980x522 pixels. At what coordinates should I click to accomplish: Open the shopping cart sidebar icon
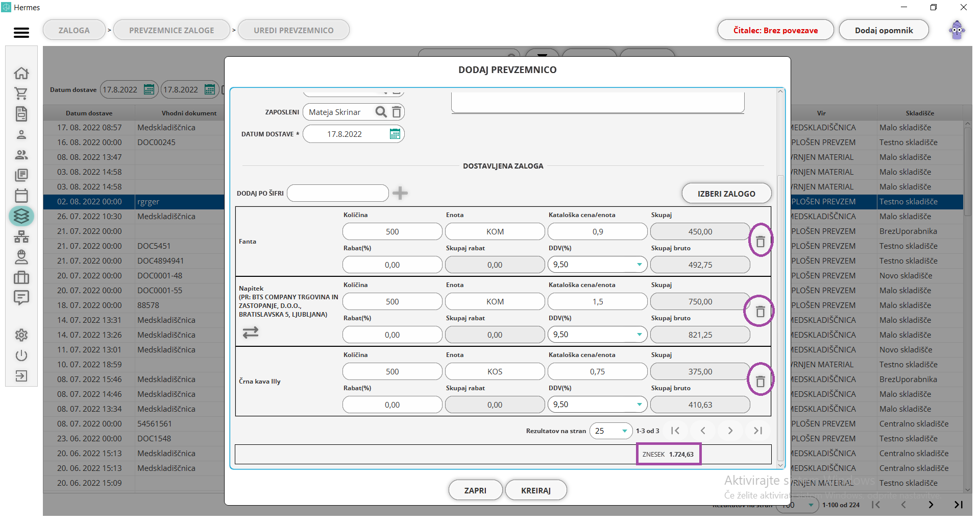coord(21,93)
